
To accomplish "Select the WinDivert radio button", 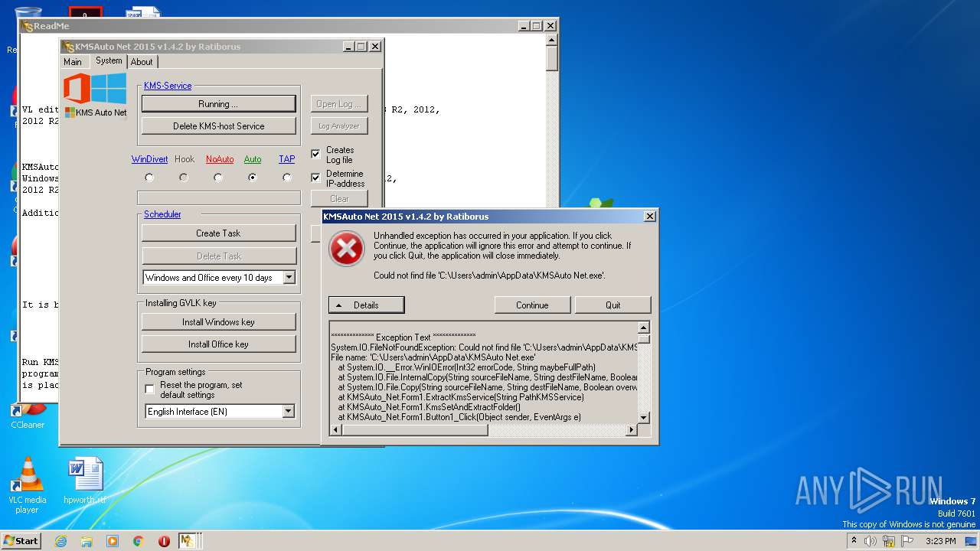I will coord(149,178).
